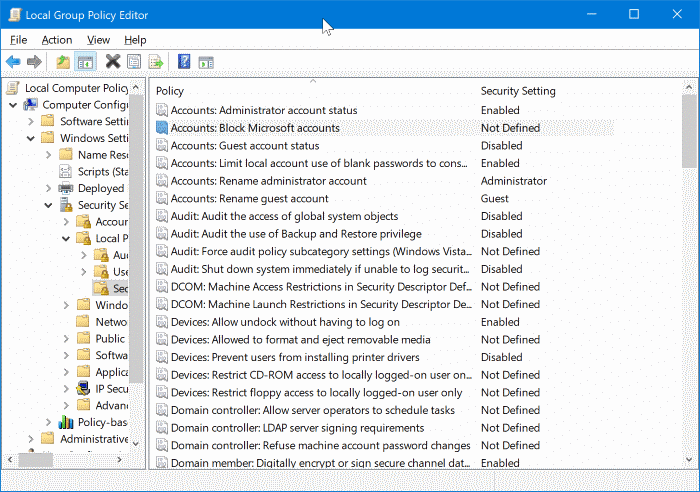Expand the Policy-based QoS node
700x492 pixels.
point(48,422)
